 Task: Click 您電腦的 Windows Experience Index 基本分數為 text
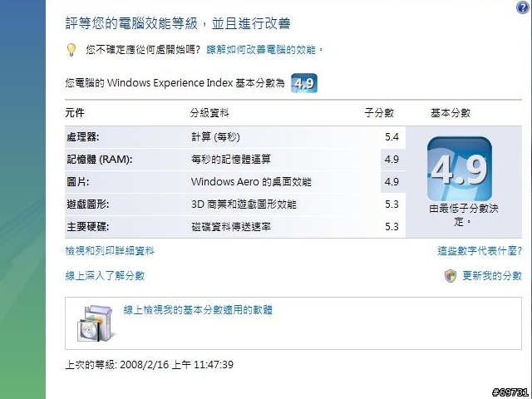[x=175, y=83]
